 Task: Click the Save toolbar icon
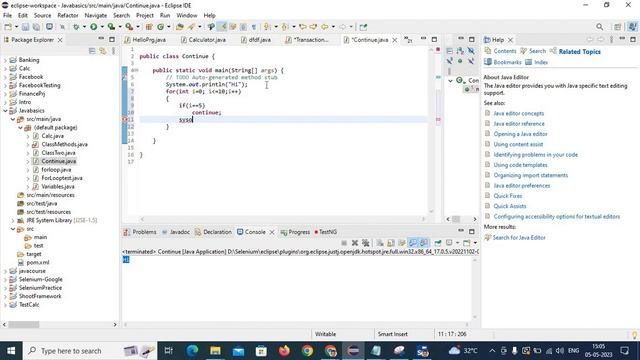tap(25, 27)
